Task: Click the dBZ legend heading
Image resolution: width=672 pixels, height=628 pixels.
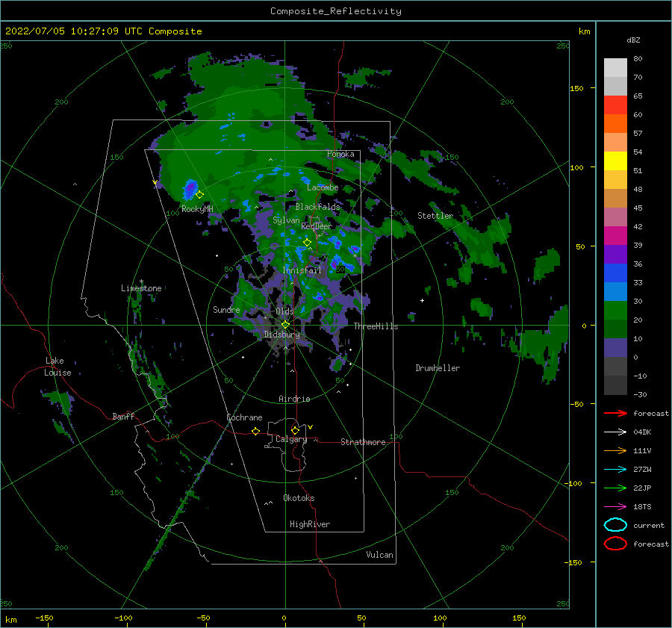Action: 633,40
